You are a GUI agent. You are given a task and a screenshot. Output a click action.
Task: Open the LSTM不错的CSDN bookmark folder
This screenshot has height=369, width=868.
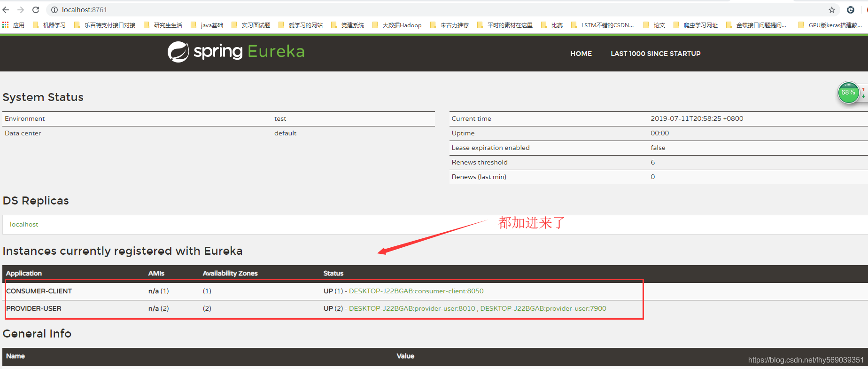(x=602, y=25)
